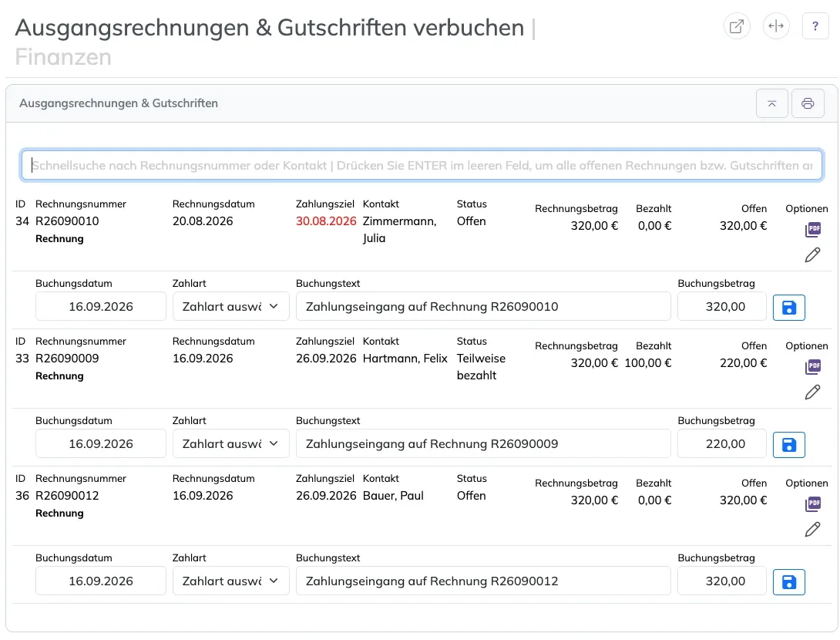Image resolution: width=840 pixels, height=640 pixels.
Task: Click ID 33 cell
Action: [22, 358]
